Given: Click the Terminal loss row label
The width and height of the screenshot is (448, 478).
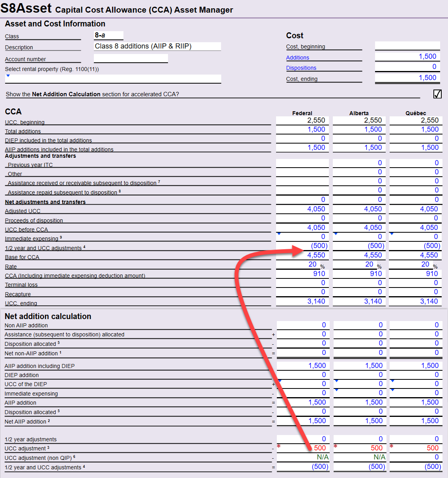Looking at the screenshot, I should (21, 284).
